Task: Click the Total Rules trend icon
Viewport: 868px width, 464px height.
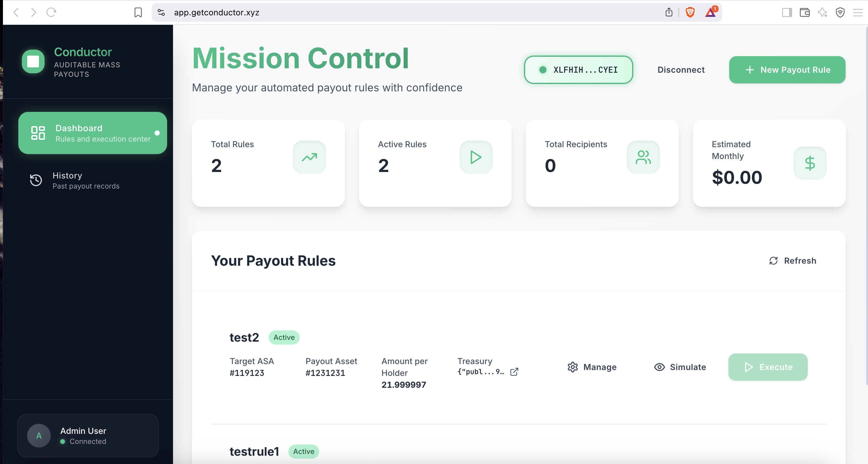Action: [x=309, y=157]
